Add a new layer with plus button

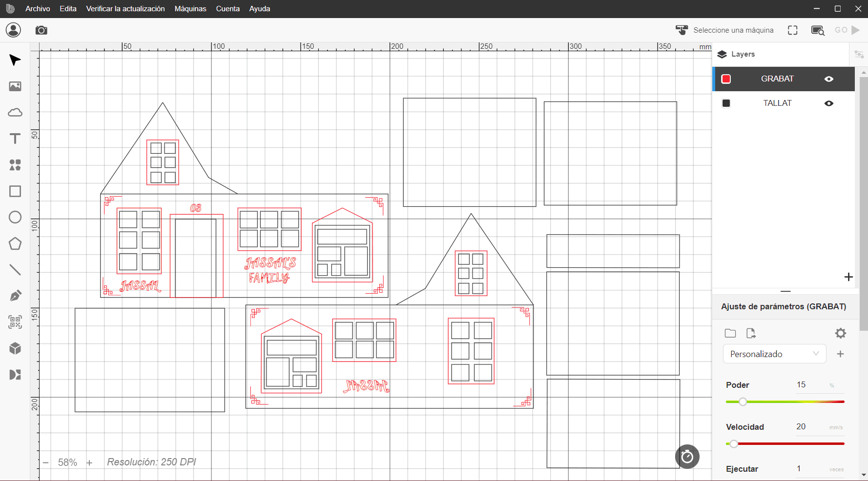point(848,277)
